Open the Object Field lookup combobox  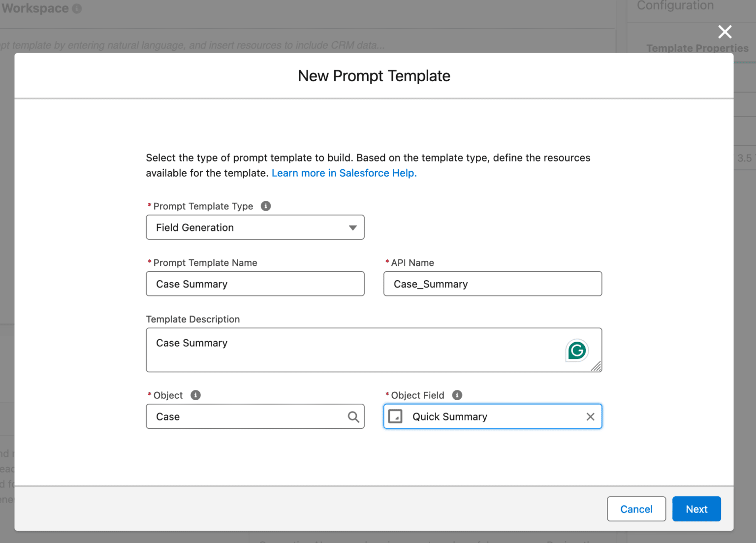(x=492, y=416)
